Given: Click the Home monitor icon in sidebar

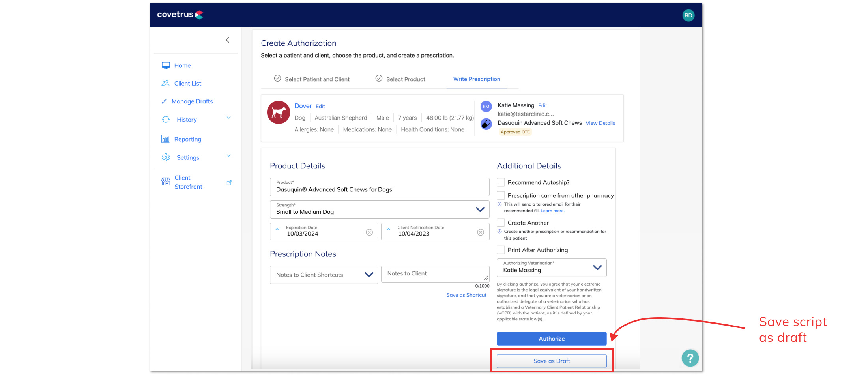Looking at the screenshot, I should (x=166, y=65).
